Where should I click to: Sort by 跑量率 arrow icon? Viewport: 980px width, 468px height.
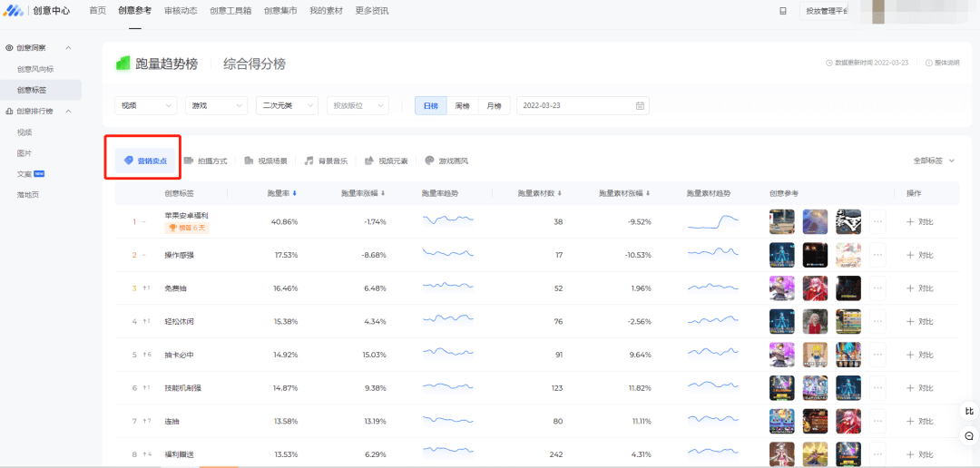click(294, 194)
